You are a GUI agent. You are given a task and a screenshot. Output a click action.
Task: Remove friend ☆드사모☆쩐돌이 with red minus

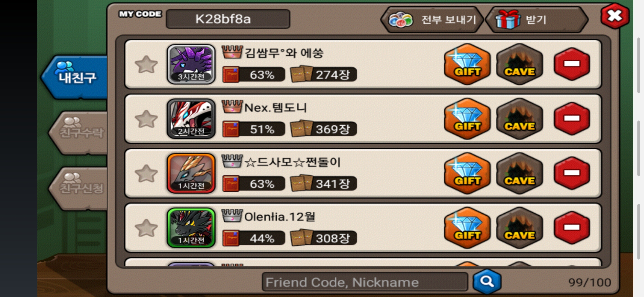tap(572, 173)
